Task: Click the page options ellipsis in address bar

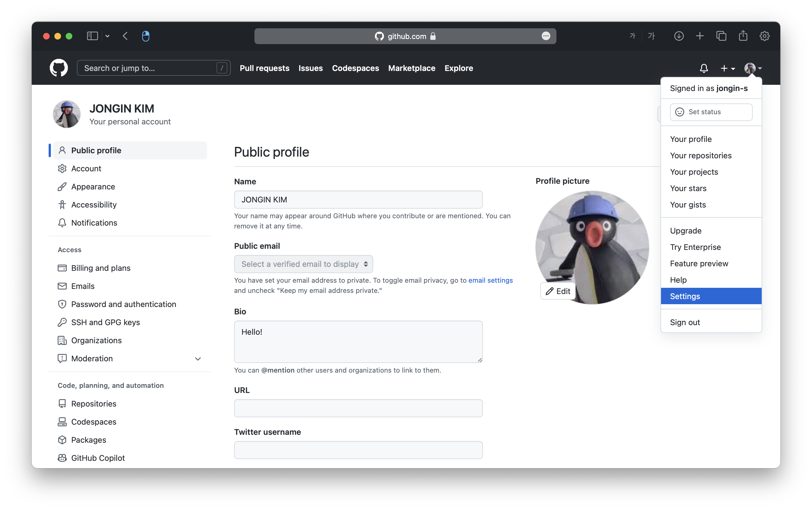Action: coord(546,36)
